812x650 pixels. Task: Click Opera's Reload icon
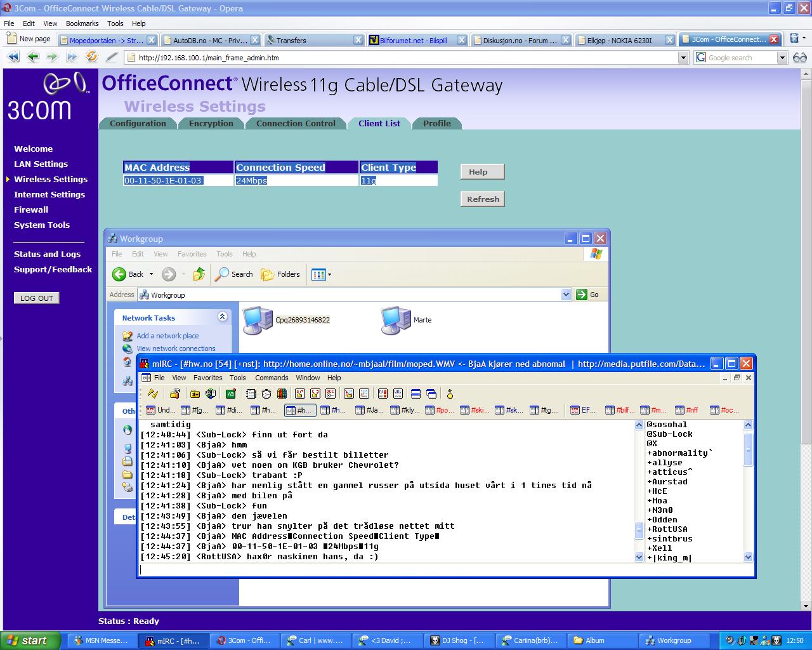pyautogui.click(x=93, y=57)
